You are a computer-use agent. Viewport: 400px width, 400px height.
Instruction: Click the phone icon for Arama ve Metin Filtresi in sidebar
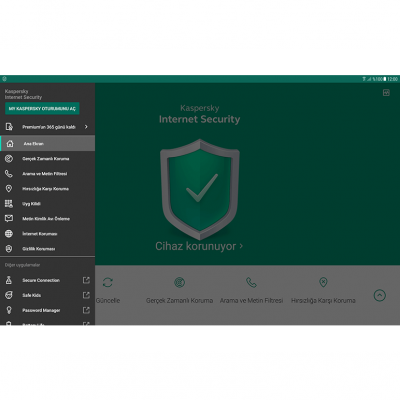click(x=9, y=174)
